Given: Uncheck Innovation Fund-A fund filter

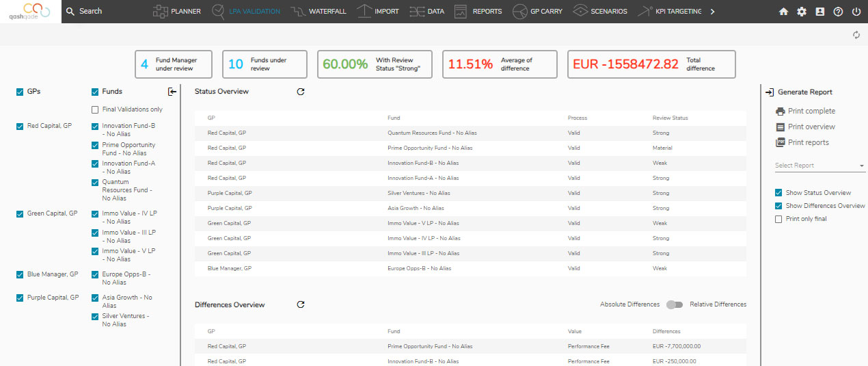Looking at the screenshot, I should pyautogui.click(x=95, y=164).
